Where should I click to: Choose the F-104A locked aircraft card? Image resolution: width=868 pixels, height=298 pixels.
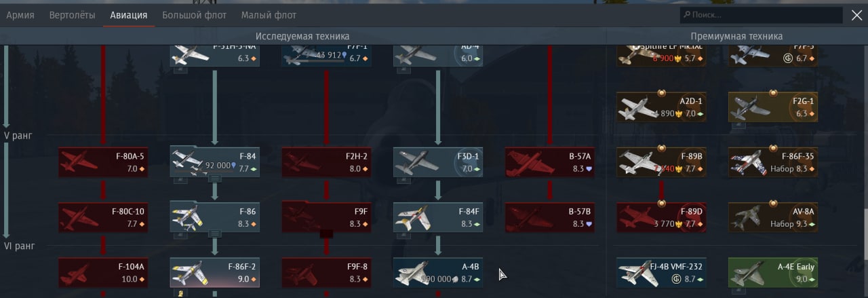pyautogui.click(x=103, y=272)
